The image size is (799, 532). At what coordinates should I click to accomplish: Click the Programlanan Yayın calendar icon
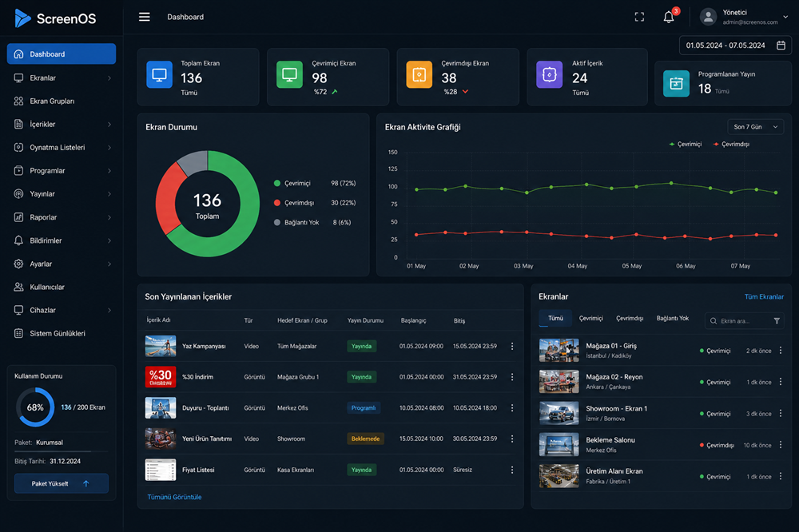(x=676, y=84)
